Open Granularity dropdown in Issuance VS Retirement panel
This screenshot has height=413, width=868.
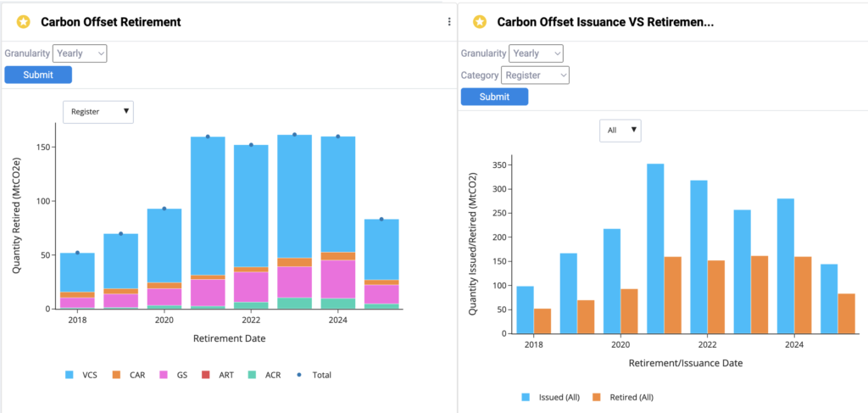(536, 53)
